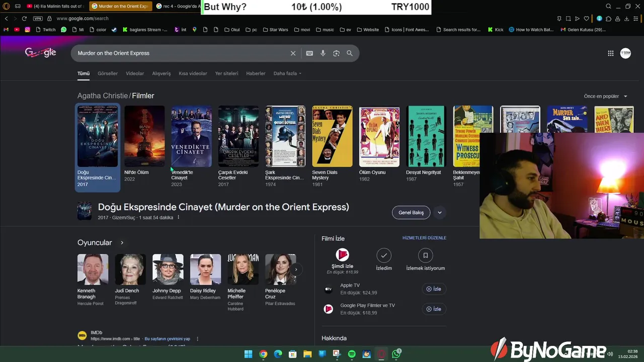The width and height of the screenshot is (644, 362).
Task: Toggle the browser VPN badge
Action: (x=38, y=19)
